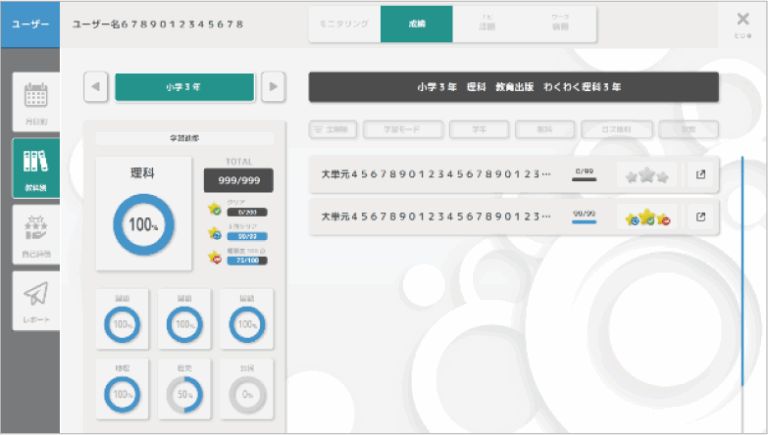
Task: Click the 学習状況 panel header
Action: [x=185, y=139]
